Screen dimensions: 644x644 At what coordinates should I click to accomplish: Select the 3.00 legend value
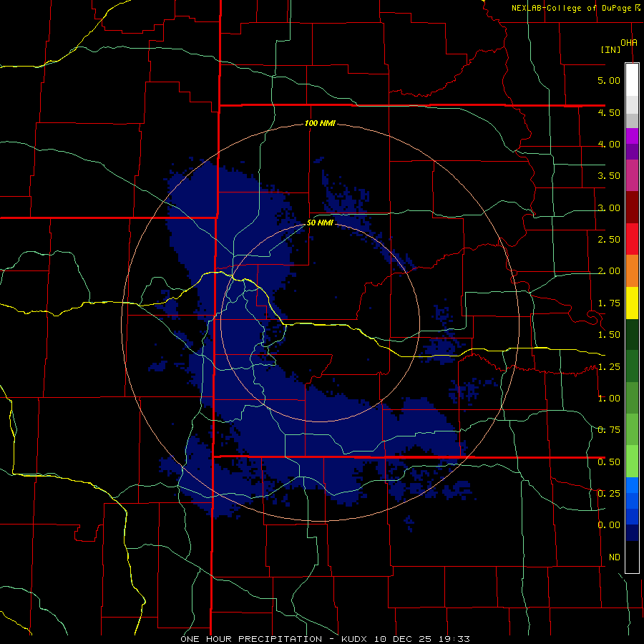coord(609,208)
